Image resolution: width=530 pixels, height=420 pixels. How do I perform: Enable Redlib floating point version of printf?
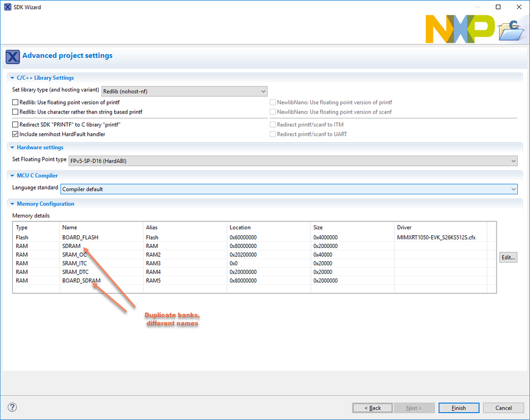pos(15,102)
